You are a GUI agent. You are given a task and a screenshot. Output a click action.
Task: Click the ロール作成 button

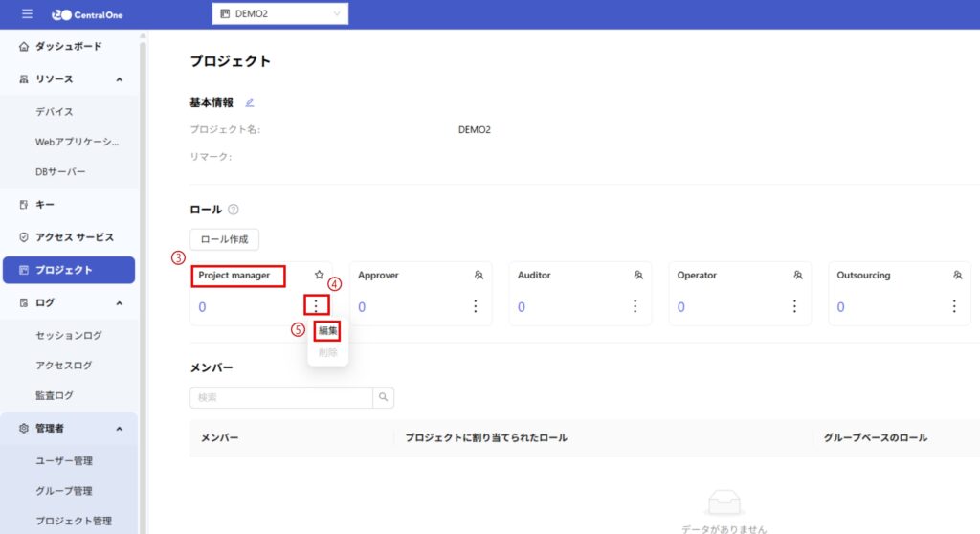[x=224, y=239]
